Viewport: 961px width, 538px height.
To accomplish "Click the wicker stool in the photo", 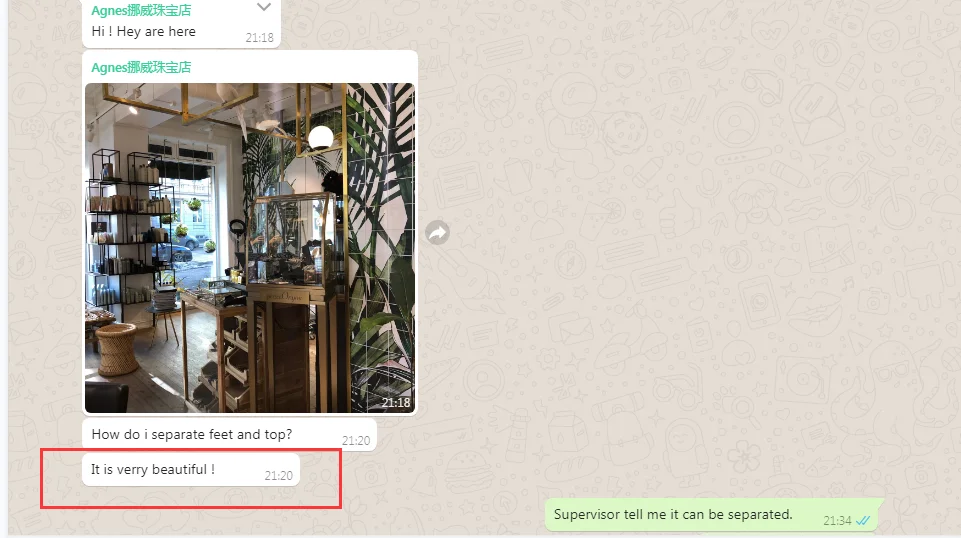I will pos(116,348).
